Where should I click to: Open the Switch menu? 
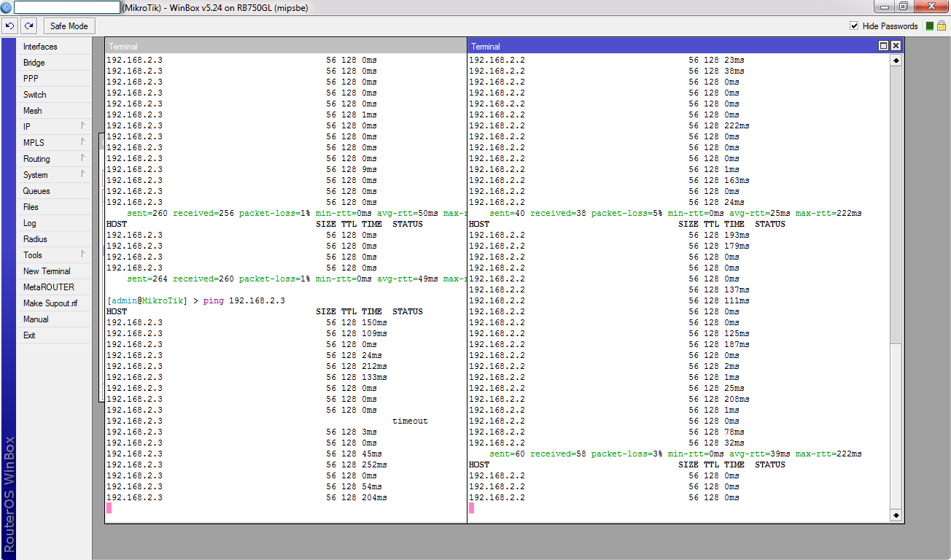pos(55,95)
